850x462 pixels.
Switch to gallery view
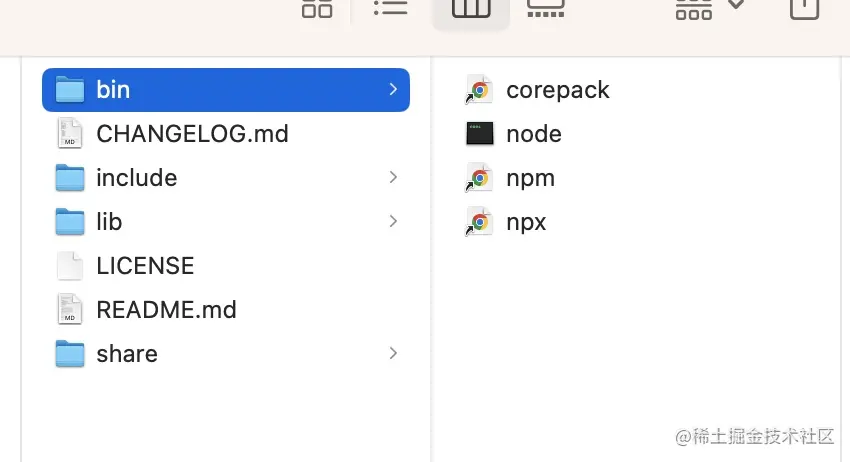click(x=546, y=8)
